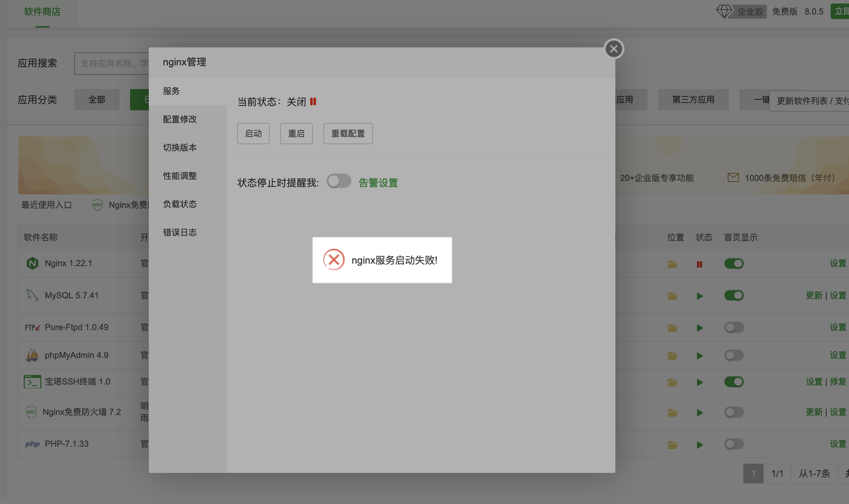Viewport: 849px width, 504px height.
Task: Toggle 首页显示 for PHP-7.1.33
Action: [x=734, y=444]
